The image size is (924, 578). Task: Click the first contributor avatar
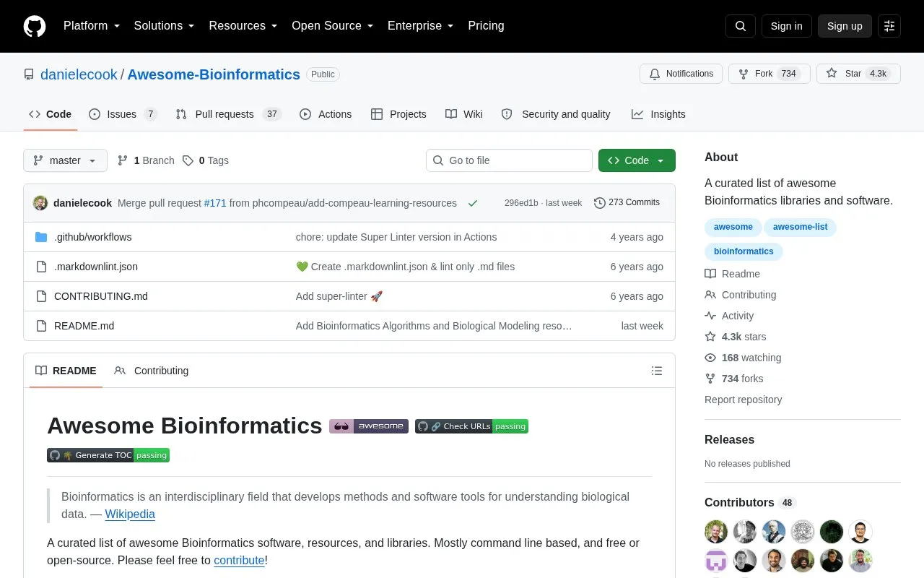716,532
